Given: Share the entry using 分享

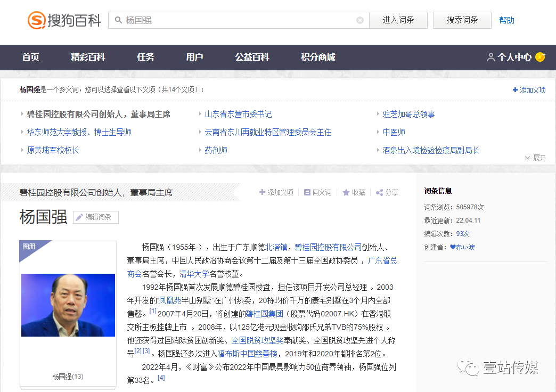Looking at the screenshot, I should pos(387,192).
